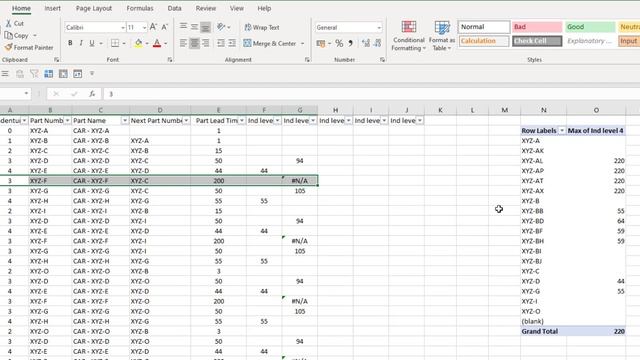Screen dimensions: 640x360
Task: Open the Formulas tab
Action: coord(140,8)
